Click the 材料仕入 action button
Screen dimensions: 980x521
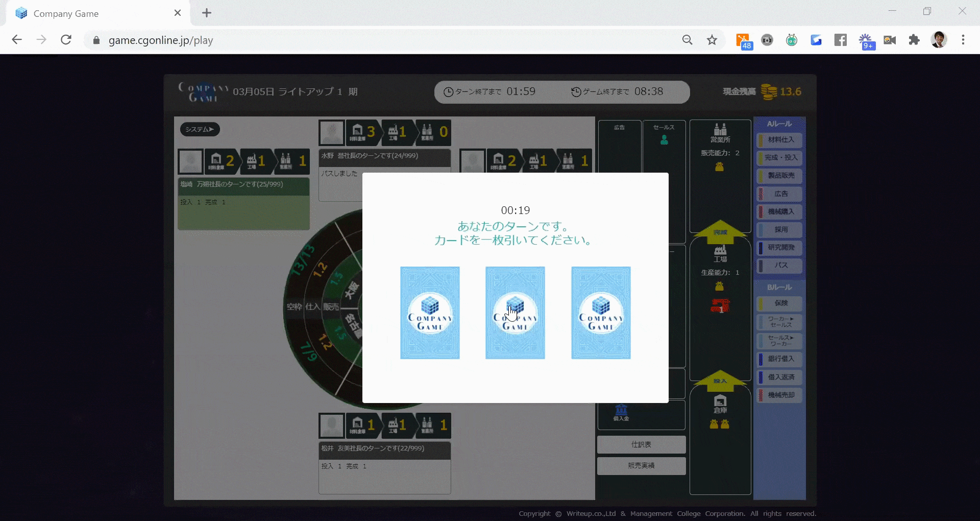(x=780, y=140)
